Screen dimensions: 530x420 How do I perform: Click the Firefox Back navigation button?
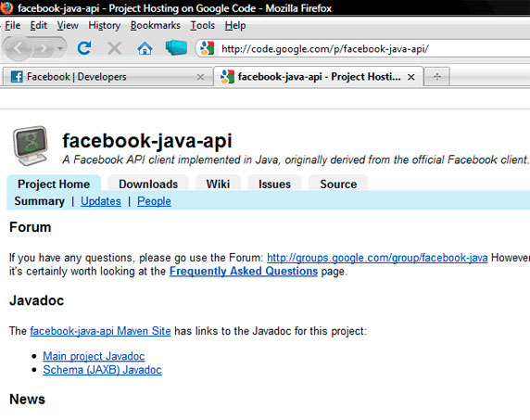[x=18, y=48]
